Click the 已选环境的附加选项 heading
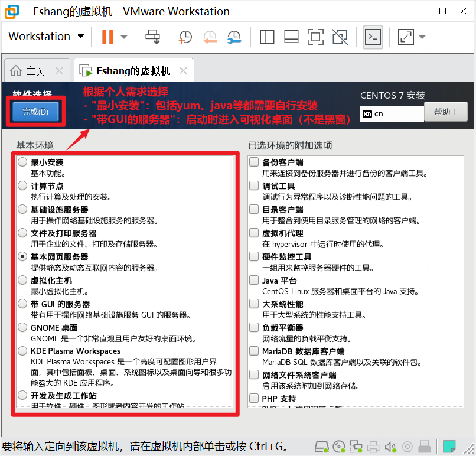 coord(290,145)
